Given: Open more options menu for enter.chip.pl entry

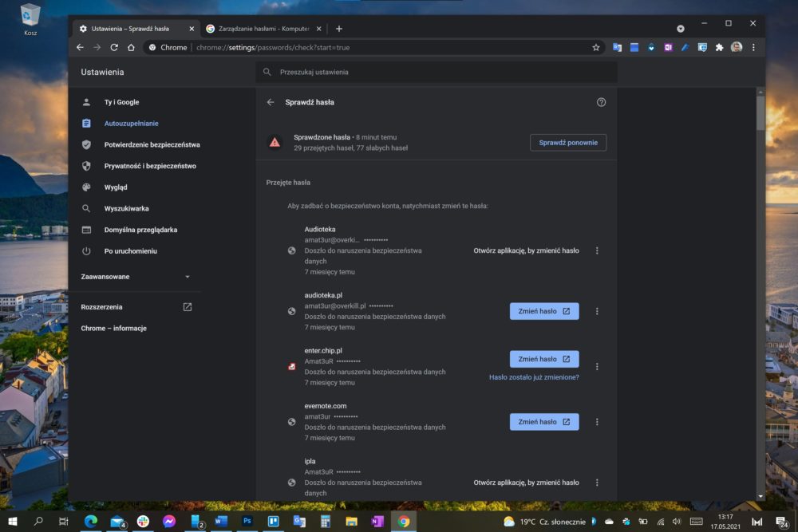Looking at the screenshot, I should [597, 367].
